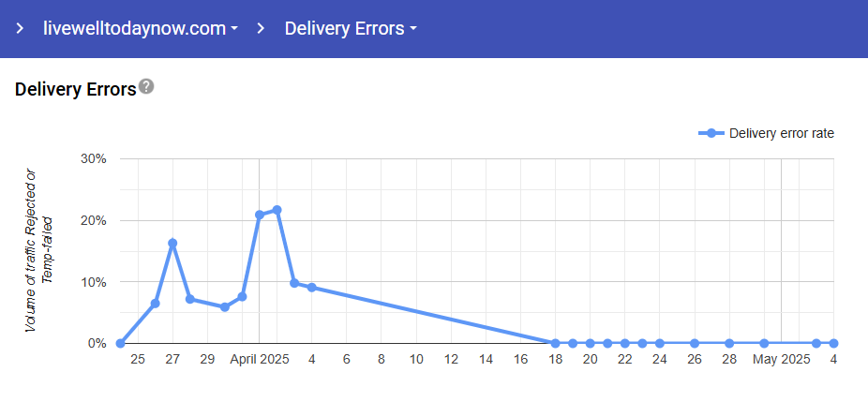Click the first data point at 0%
The image size is (868, 402).
tap(120, 343)
